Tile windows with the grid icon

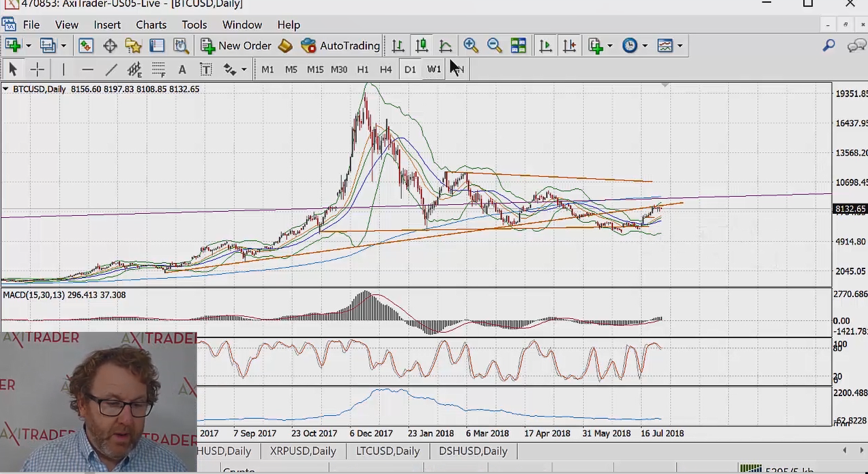click(518, 46)
